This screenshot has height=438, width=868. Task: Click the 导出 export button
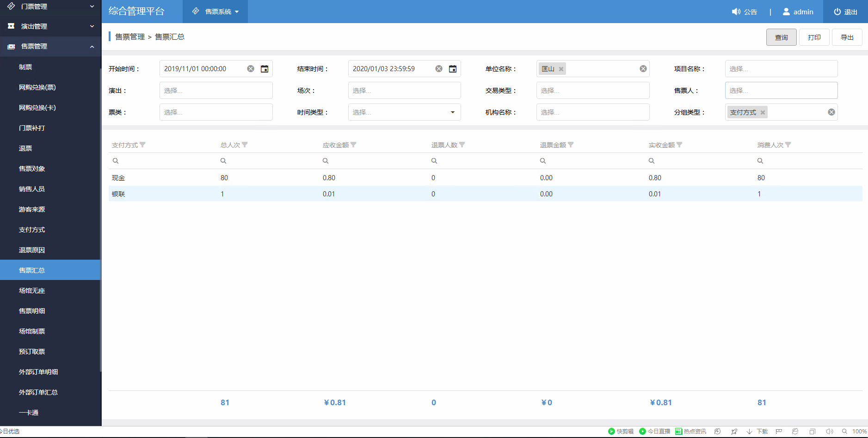847,37
